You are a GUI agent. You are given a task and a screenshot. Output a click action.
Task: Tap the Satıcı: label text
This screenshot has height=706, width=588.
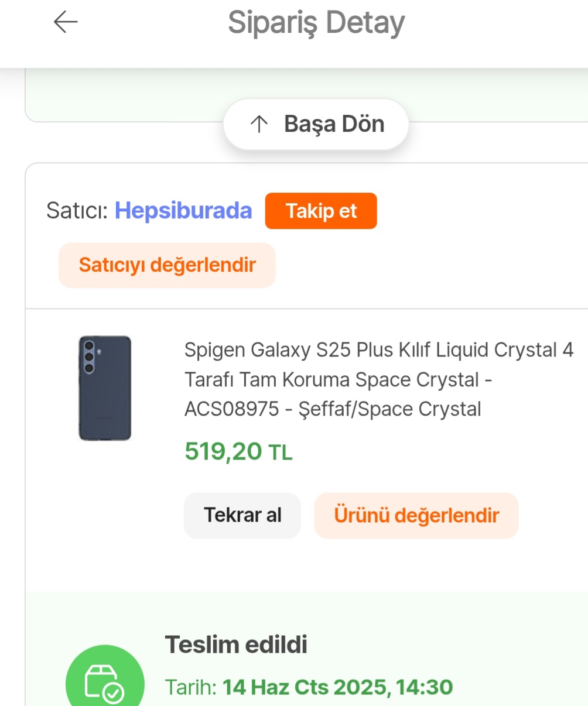[x=77, y=211]
